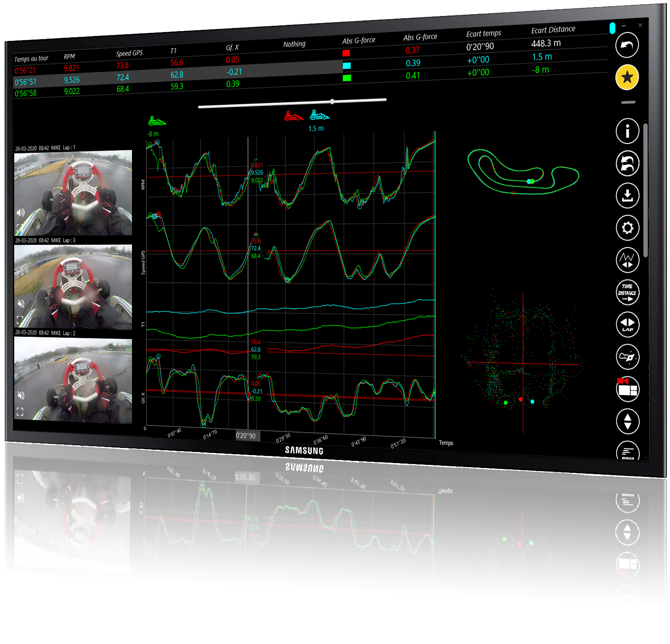Click the cyan color swatch under Abs G-force
The height and width of the screenshot is (644, 670).
coord(347,66)
